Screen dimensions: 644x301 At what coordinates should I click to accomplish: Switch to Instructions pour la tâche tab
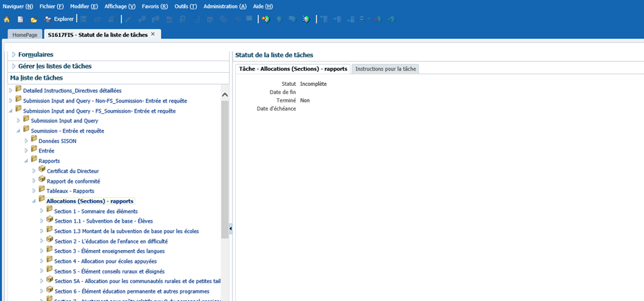click(386, 69)
